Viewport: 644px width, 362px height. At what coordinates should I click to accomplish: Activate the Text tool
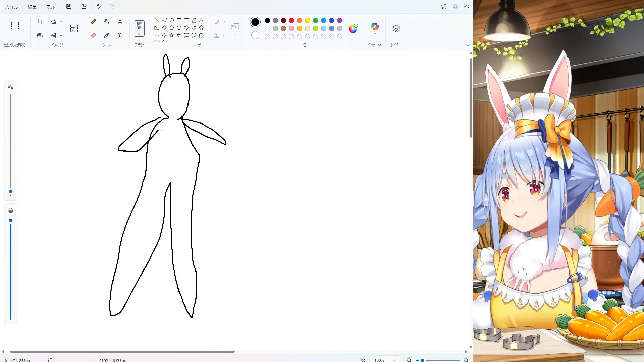[120, 22]
